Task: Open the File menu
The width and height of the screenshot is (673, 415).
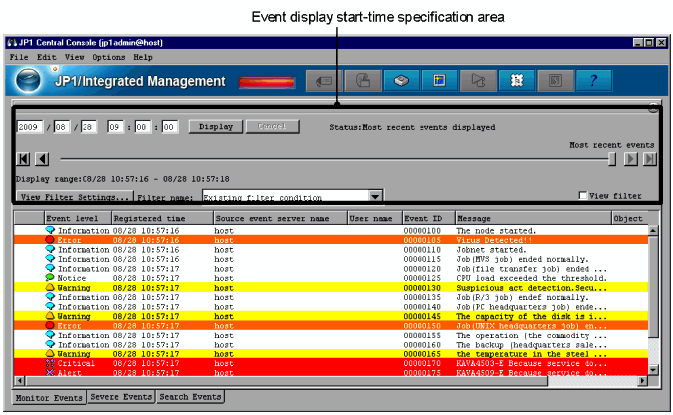Action: 19,58
